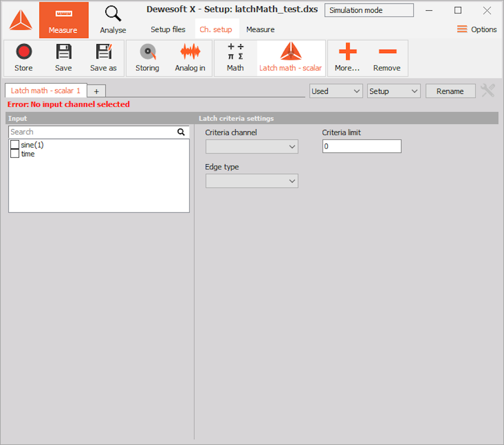Open the Used dropdown
504x445 pixels.
click(336, 91)
